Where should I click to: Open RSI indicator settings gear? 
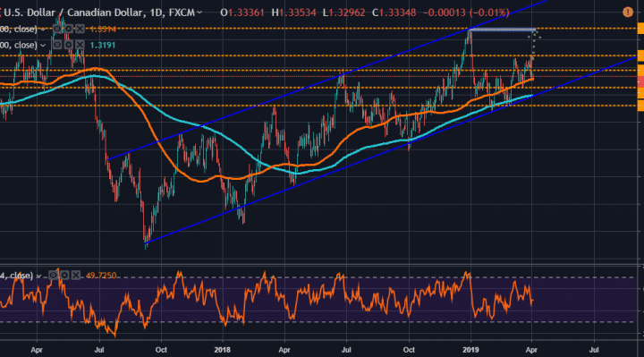64,276
